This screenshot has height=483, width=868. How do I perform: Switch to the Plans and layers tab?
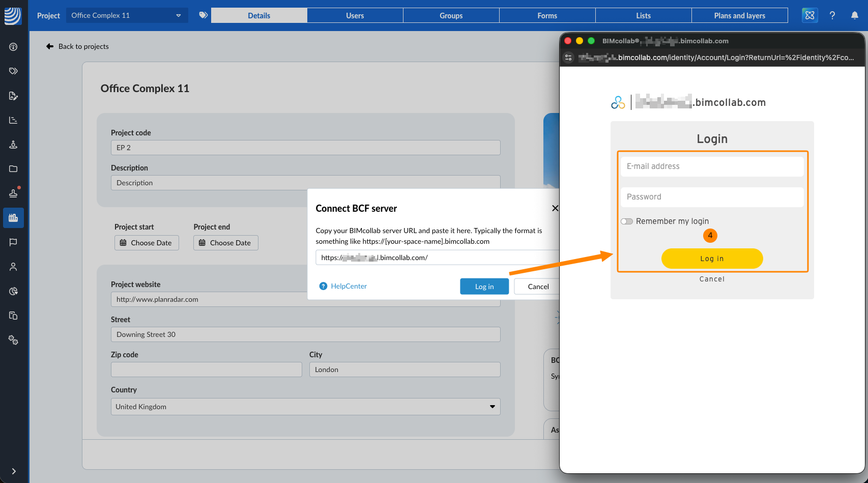(740, 15)
